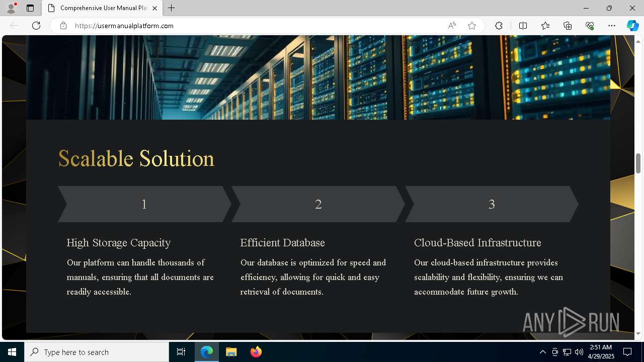Toggle split screen view icon
644x362 pixels.
pyautogui.click(x=523, y=26)
